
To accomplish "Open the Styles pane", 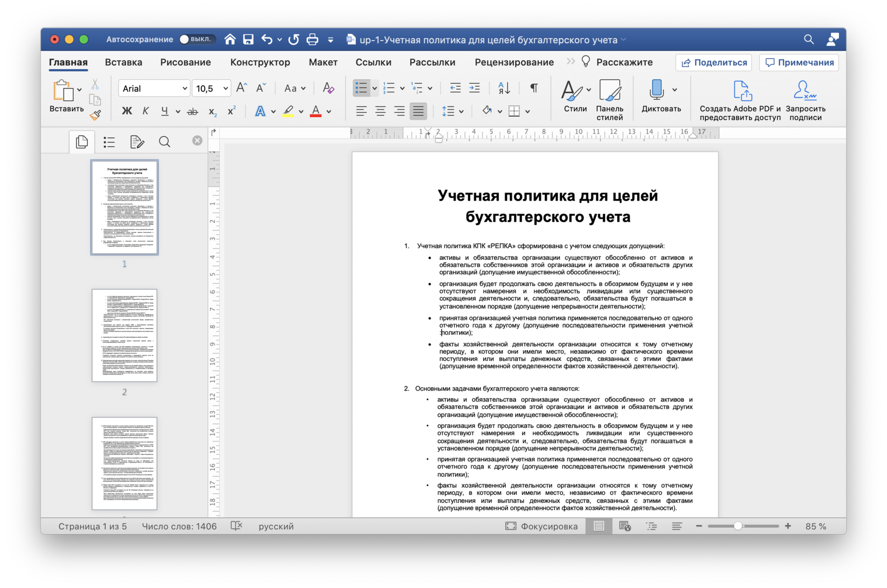I will [609, 100].
